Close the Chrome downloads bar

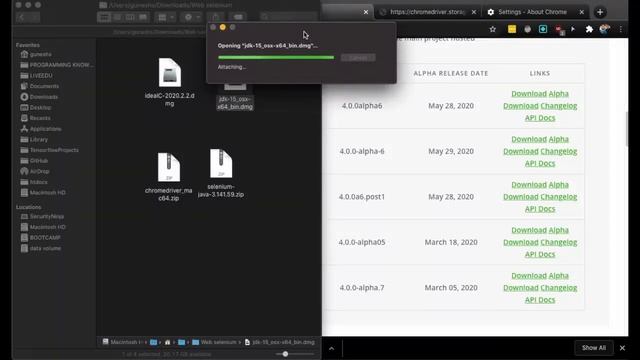coord(622,348)
